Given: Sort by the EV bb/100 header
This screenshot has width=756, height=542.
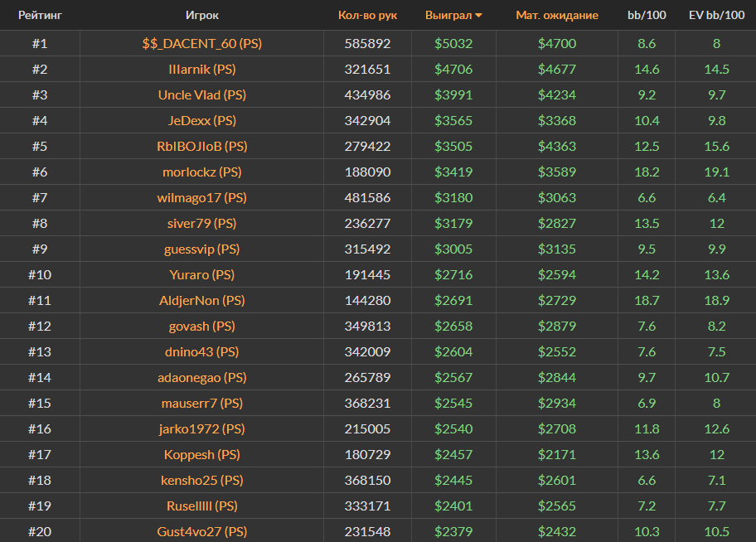Looking at the screenshot, I should [x=715, y=15].
